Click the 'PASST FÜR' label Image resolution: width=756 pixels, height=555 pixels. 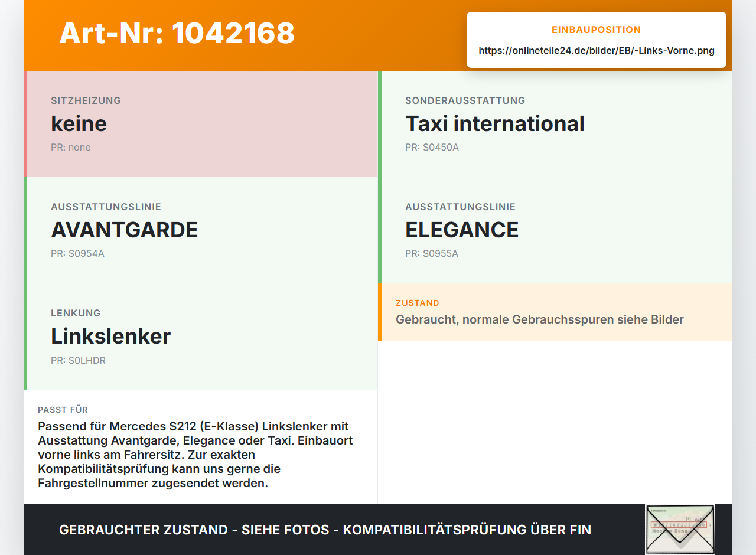(63, 410)
